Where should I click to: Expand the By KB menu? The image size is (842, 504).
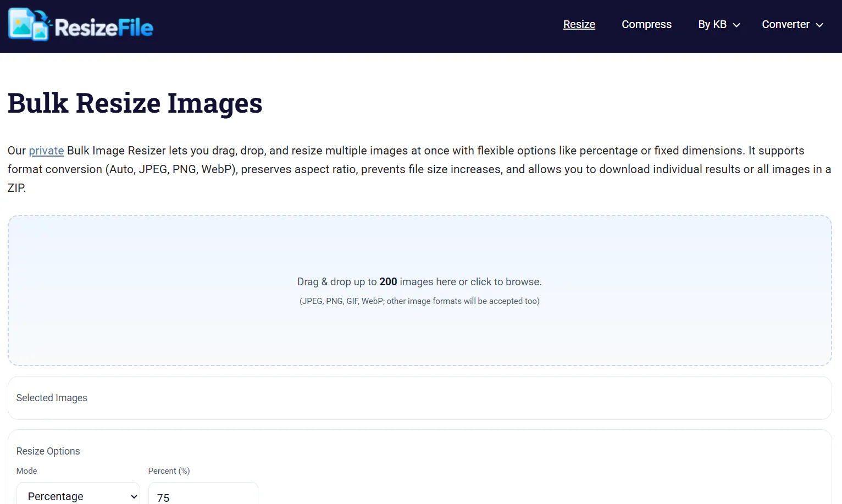coord(719,24)
